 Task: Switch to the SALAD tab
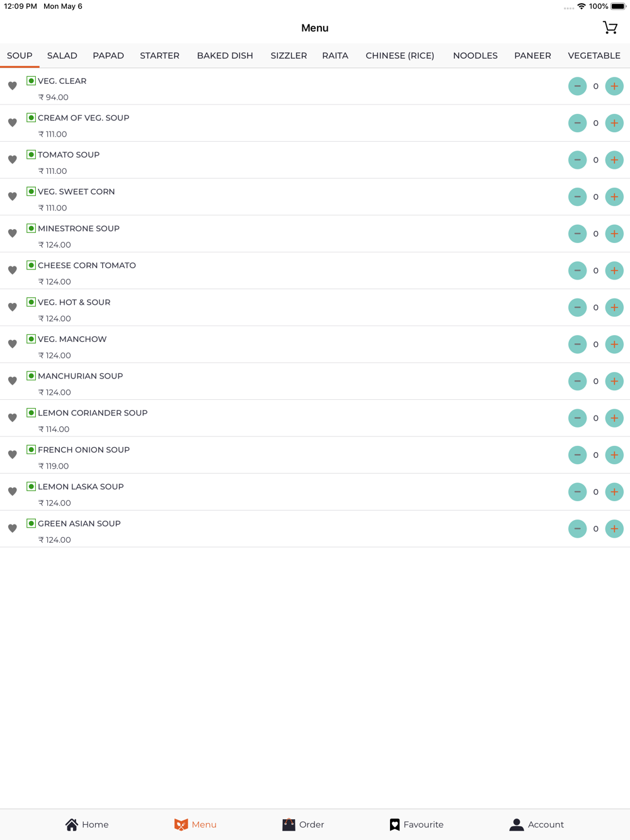pyautogui.click(x=62, y=55)
